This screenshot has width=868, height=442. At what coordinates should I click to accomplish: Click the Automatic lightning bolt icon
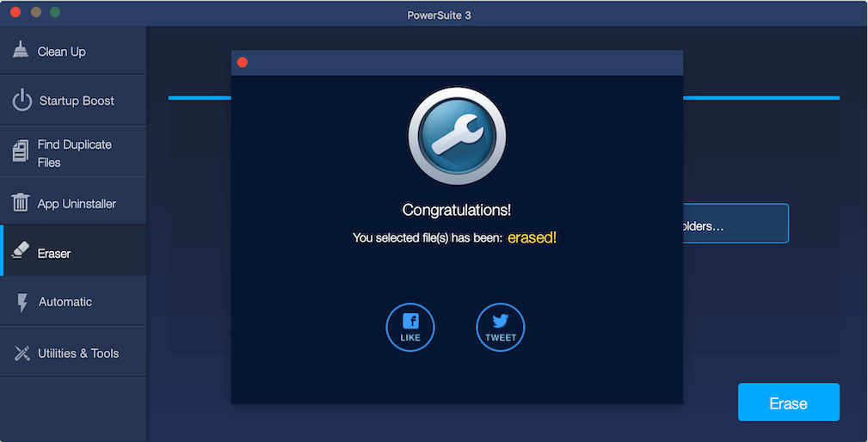click(22, 302)
